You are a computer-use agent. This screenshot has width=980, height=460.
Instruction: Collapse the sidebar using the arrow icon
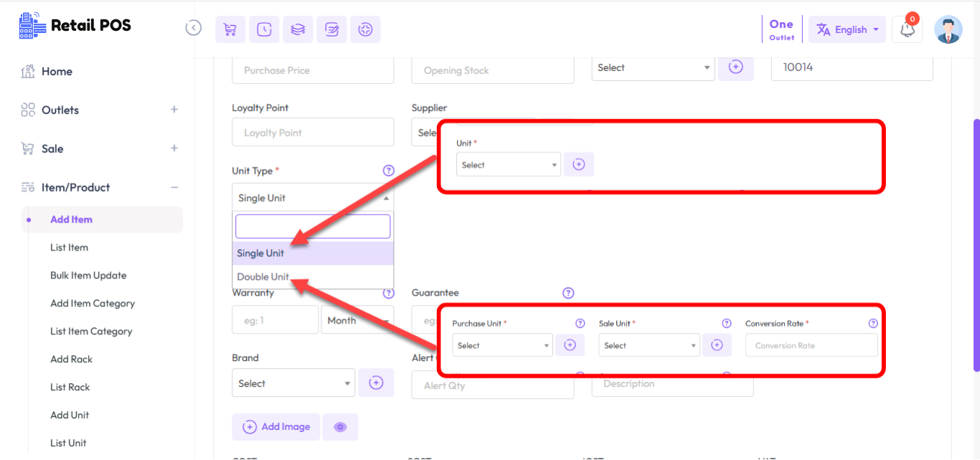point(193,28)
